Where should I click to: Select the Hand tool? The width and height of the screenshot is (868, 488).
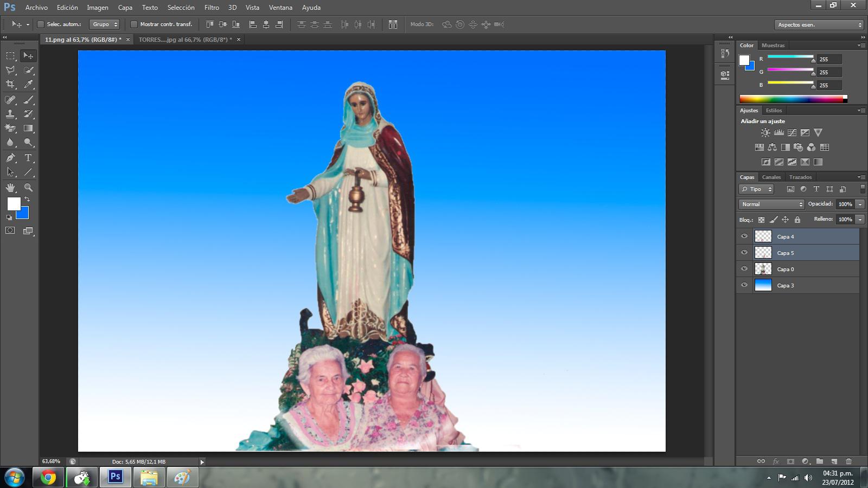click(x=10, y=188)
